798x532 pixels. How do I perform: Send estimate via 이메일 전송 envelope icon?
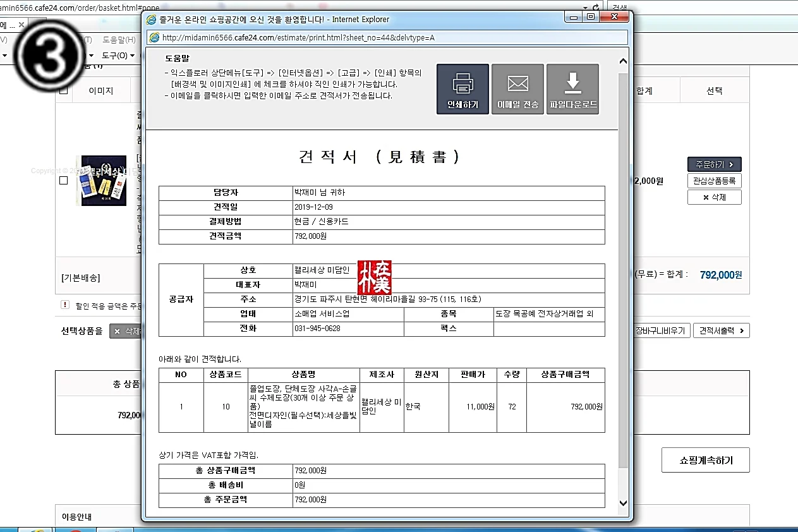coord(517,89)
